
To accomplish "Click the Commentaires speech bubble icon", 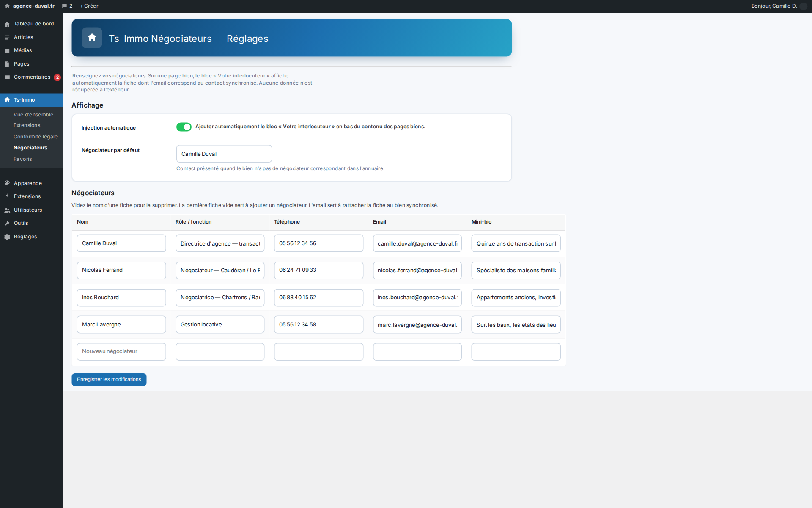I will point(7,77).
